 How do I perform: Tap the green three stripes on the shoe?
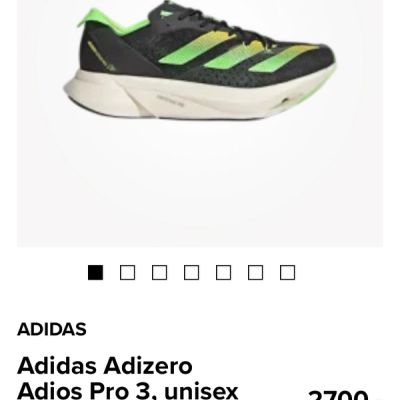pos(233,52)
